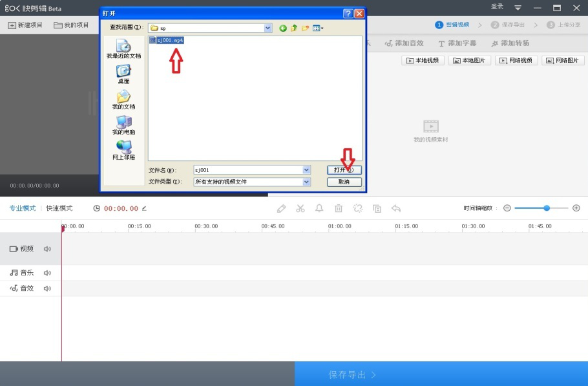The height and width of the screenshot is (386, 588).
Task: Click the 网络视频 (Online Video) button
Action: click(x=516, y=60)
